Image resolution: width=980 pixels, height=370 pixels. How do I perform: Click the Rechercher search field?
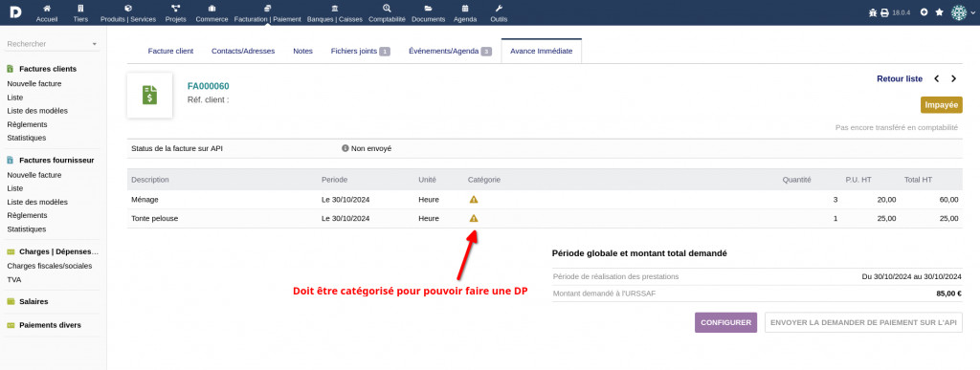53,44
